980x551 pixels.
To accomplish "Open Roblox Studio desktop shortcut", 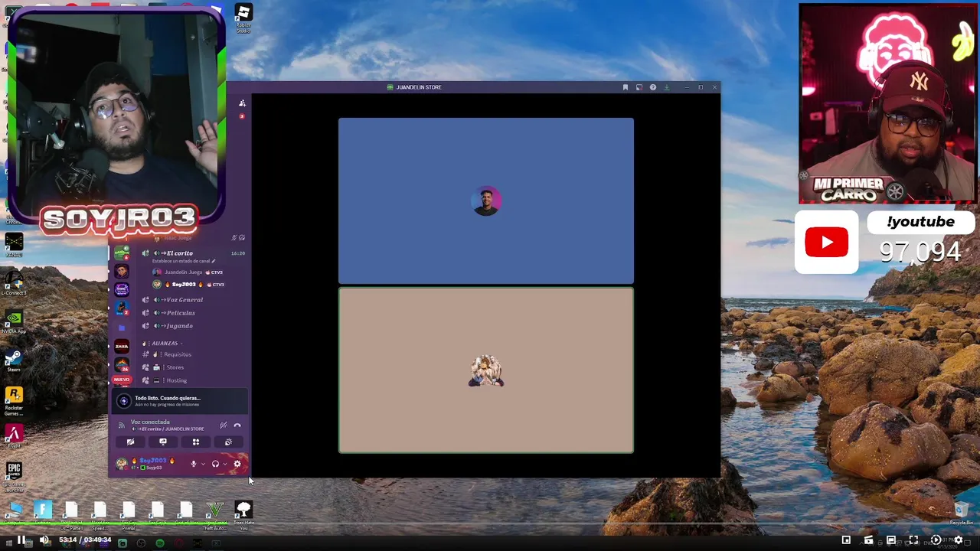I will tap(243, 19).
